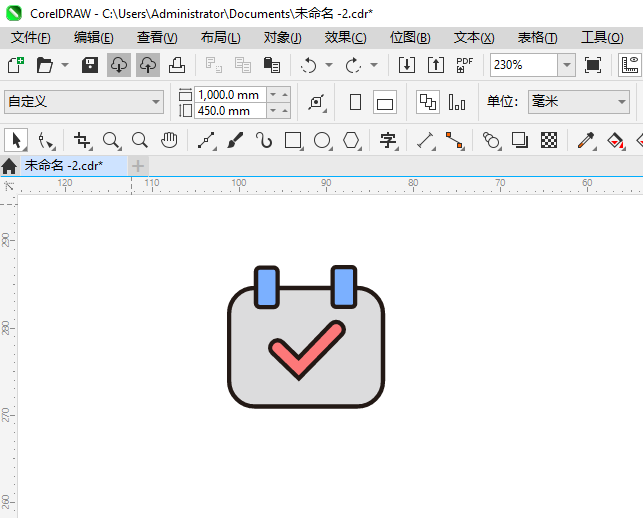This screenshot has height=518, width=643.
Task: Upload to cloud icon
Action: (x=148, y=65)
